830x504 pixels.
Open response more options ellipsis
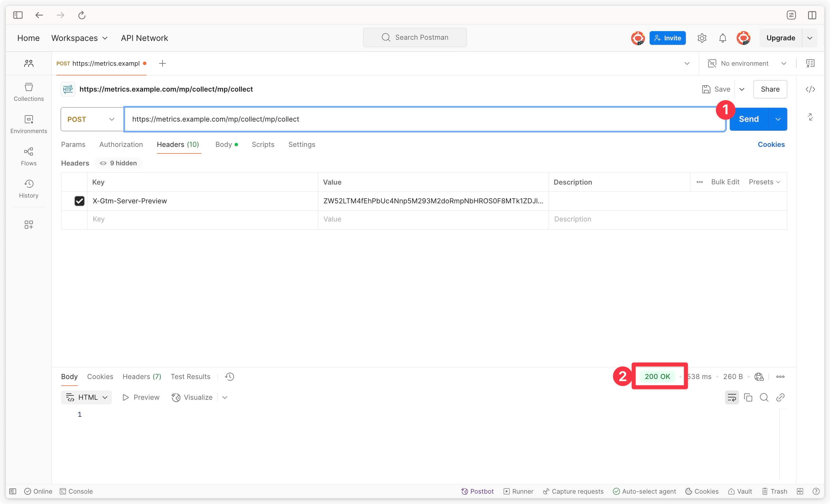(780, 376)
